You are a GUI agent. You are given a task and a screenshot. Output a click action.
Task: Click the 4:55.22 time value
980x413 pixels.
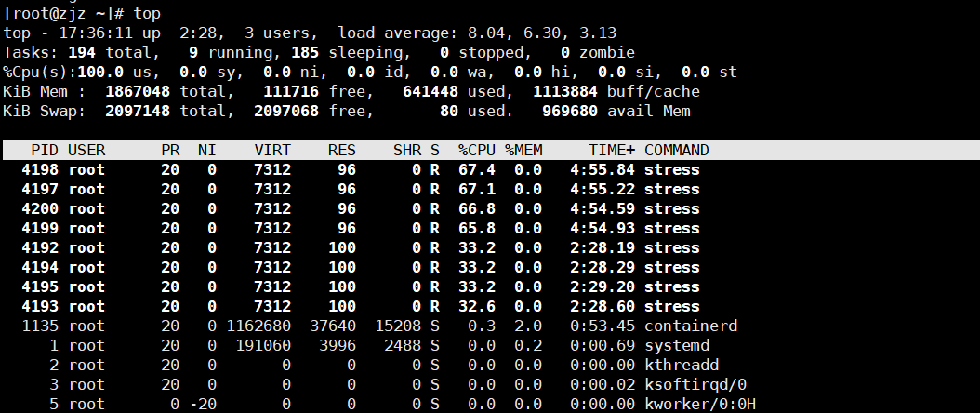(x=603, y=190)
